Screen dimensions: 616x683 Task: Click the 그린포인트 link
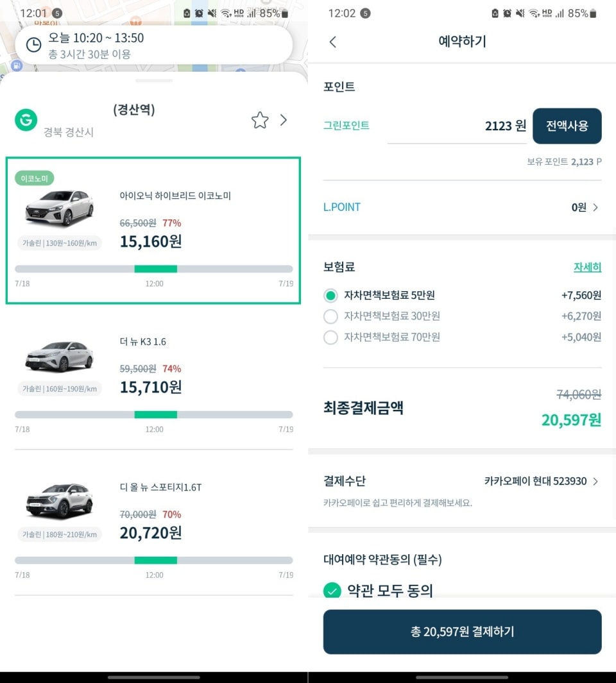pos(346,126)
